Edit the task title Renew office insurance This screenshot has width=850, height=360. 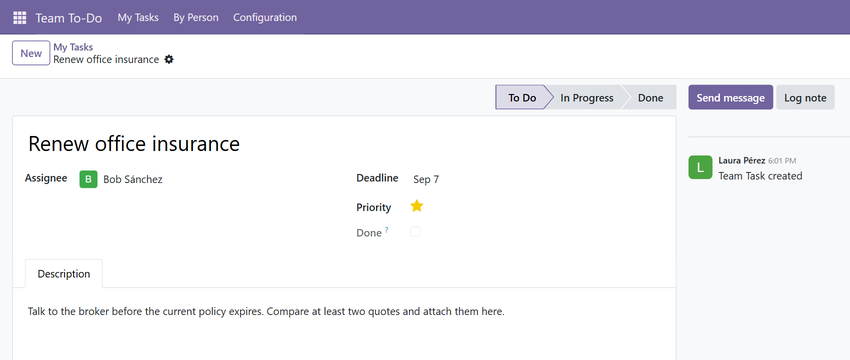coord(134,144)
